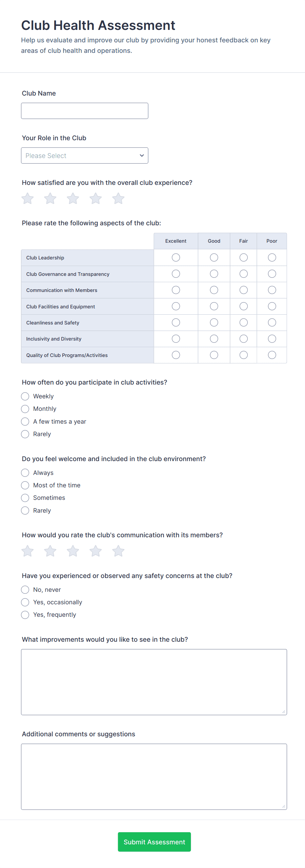This screenshot has height=868, width=305.
Task: Give overall club experience three stars
Action: click(73, 198)
